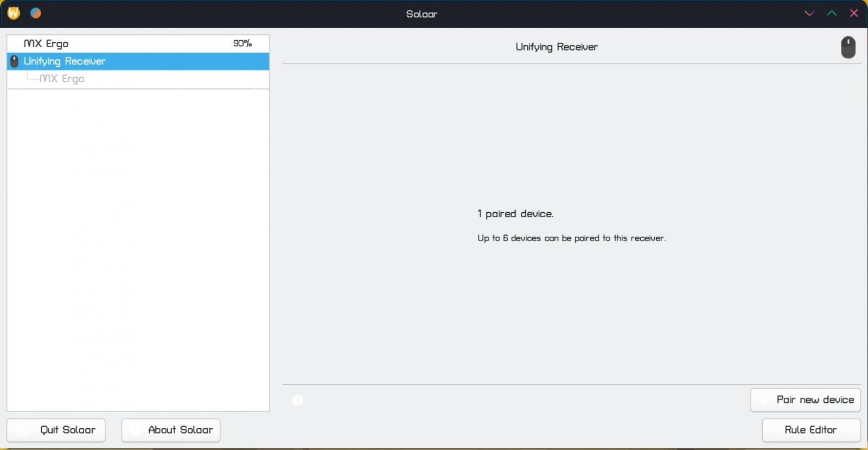
Task: Click "Up to 6 devices can be paired" text
Action: pos(572,238)
